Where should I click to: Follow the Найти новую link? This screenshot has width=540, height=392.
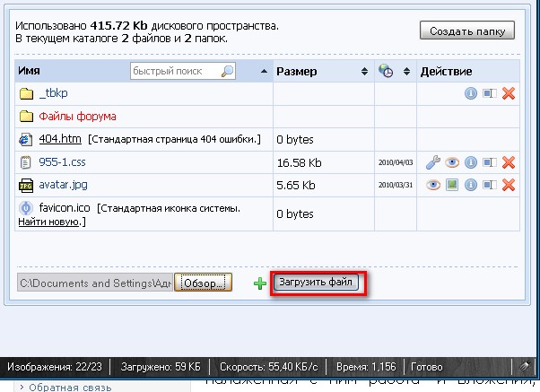point(48,222)
